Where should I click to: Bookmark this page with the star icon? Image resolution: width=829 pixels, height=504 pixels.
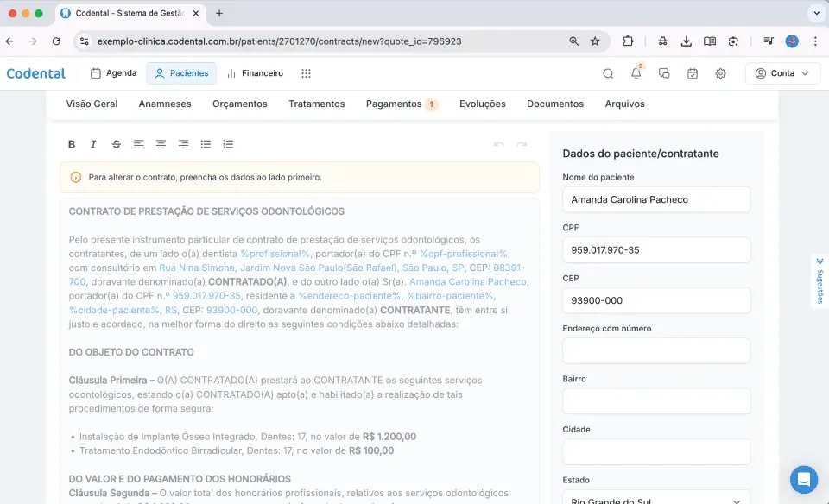pos(595,41)
